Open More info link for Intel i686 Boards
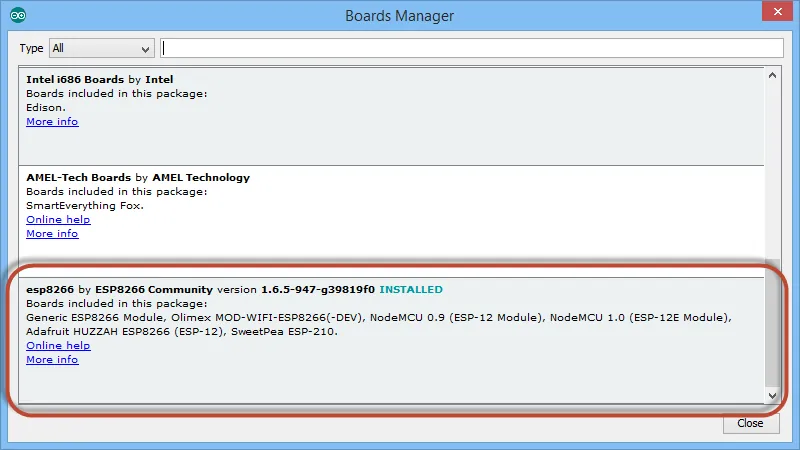Image resolution: width=800 pixels, height=450 pixels. 52,121
